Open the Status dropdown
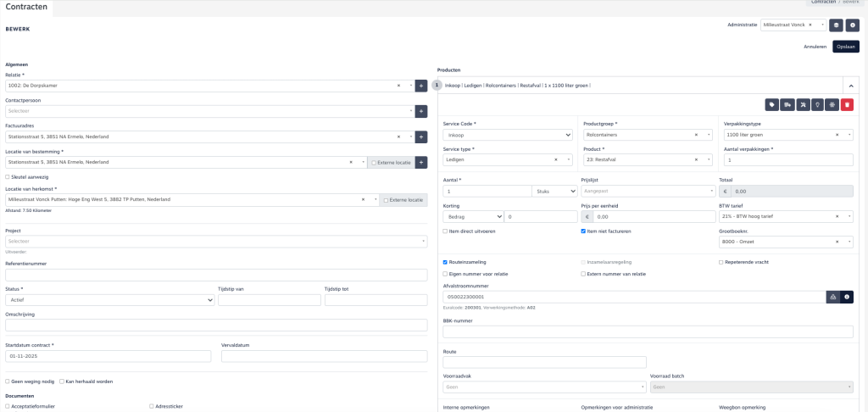The image size is (868, 412). (x=109, y=299)
